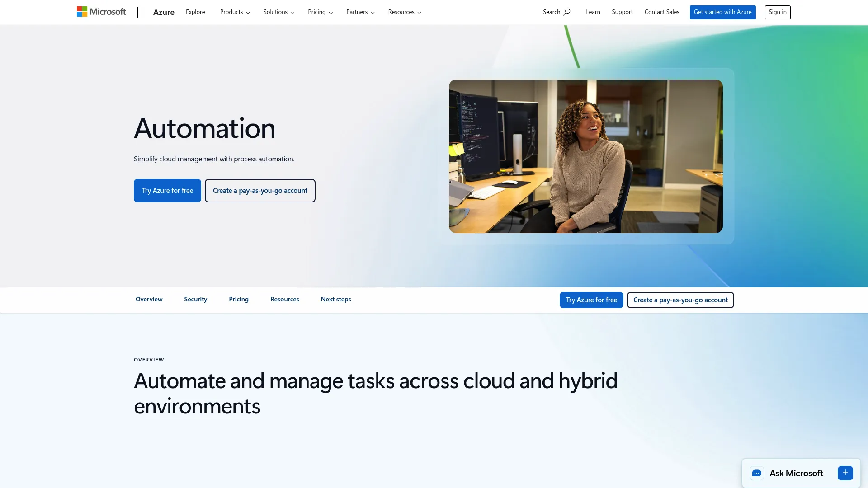
Task: Click the 'Automate and manage tasks' heading
Action: point(376,394)
